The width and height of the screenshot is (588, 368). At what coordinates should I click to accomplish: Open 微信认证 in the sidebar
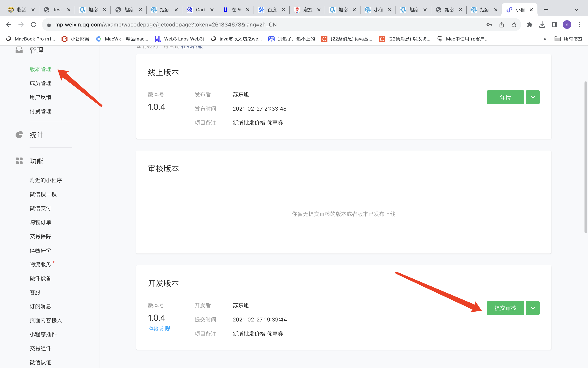(x=40, y=362)
